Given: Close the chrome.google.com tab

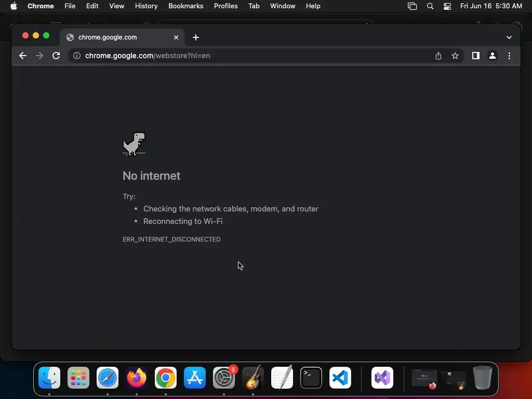Looking at the screenshot, I should click(x=176, y=37).
